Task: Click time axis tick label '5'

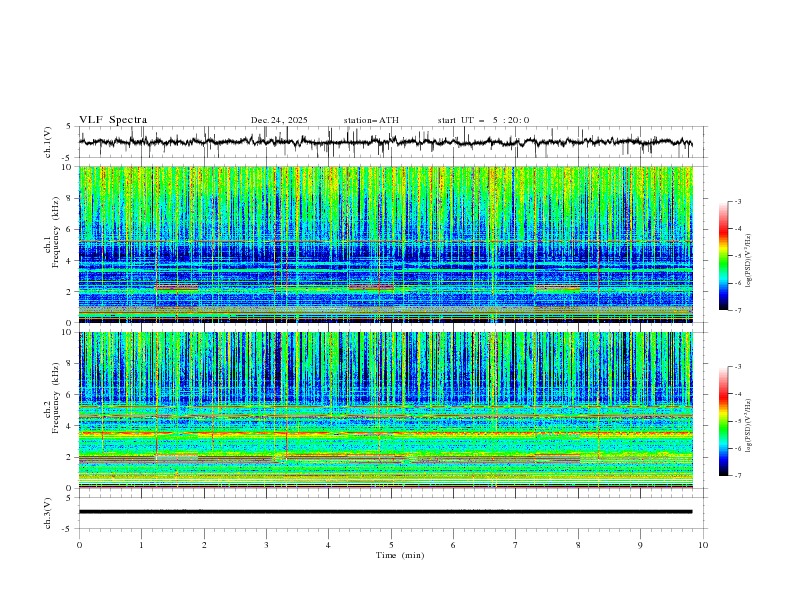Action: (391, 545)
